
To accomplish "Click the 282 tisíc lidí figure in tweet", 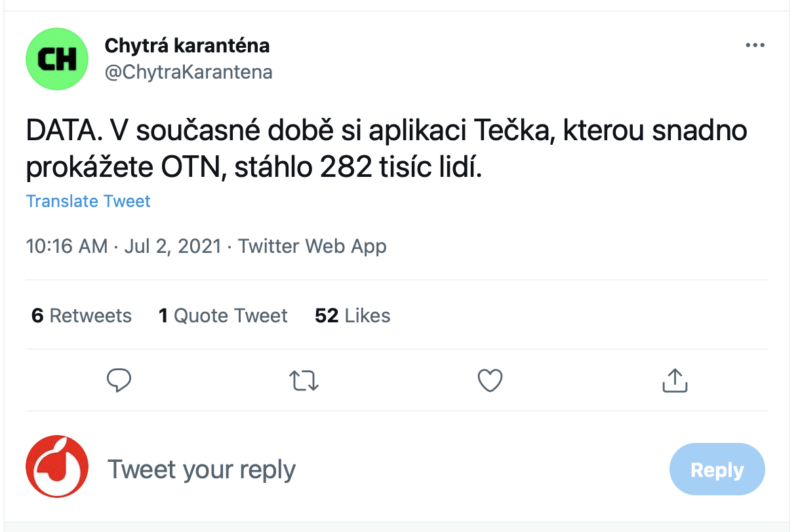I will (x=400, y=168).
